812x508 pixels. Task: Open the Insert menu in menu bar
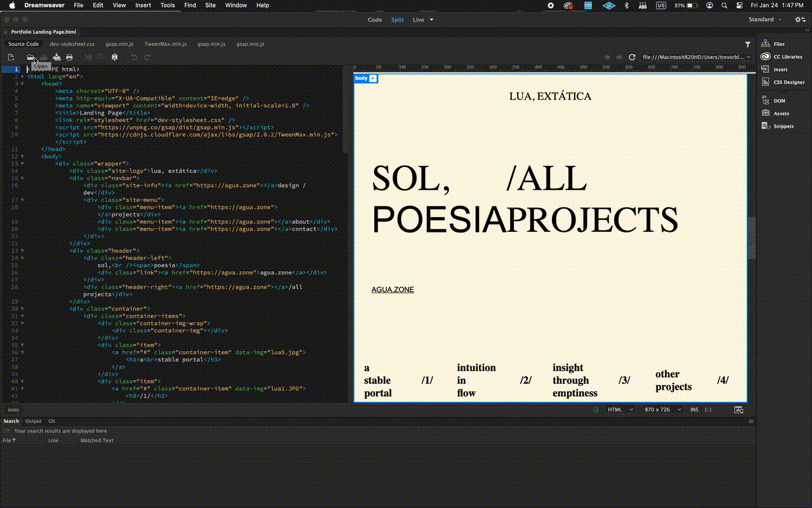[143, 5]
